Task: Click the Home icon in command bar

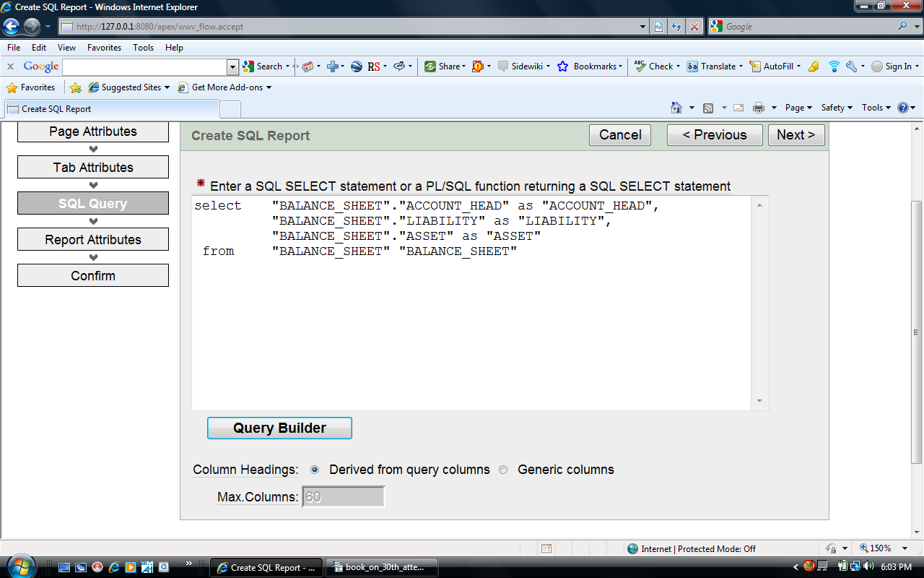Action: [x=676, y=108]
